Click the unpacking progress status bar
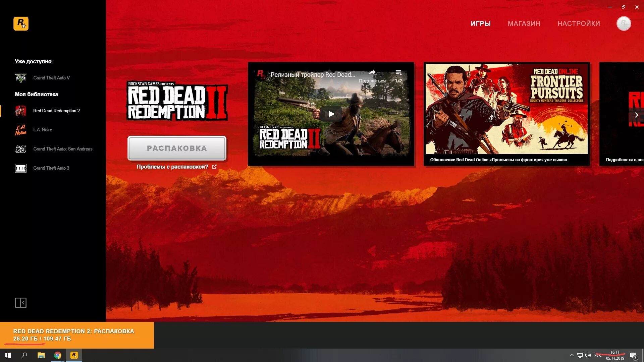This screenshot has width=644, height=362. coord(77,335)
